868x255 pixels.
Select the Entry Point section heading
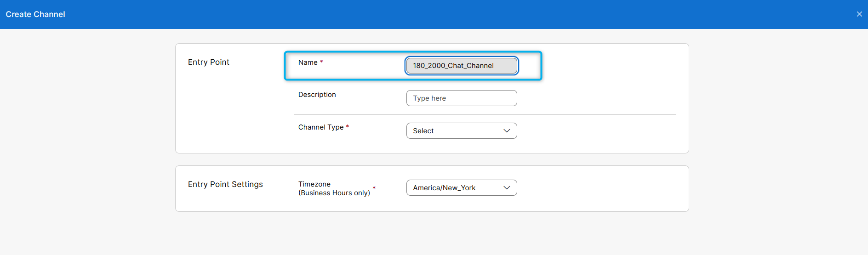(x=208, y=62)
